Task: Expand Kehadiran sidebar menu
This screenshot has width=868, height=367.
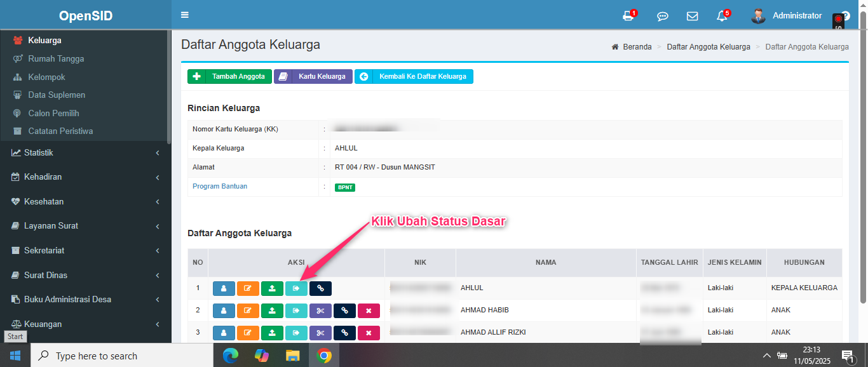Action: [x=86, y=177]
